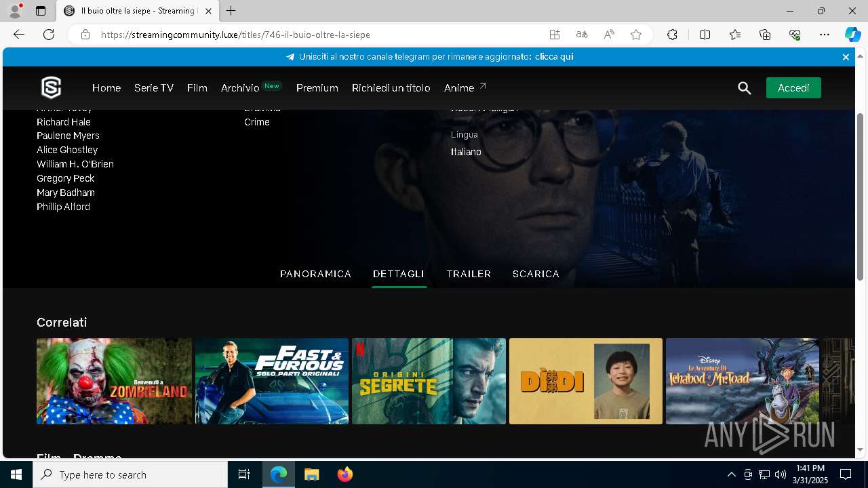Click the page vertical scrollbar thumb
The width and height of the screenshot is (868, 488).
pos(860,197)
